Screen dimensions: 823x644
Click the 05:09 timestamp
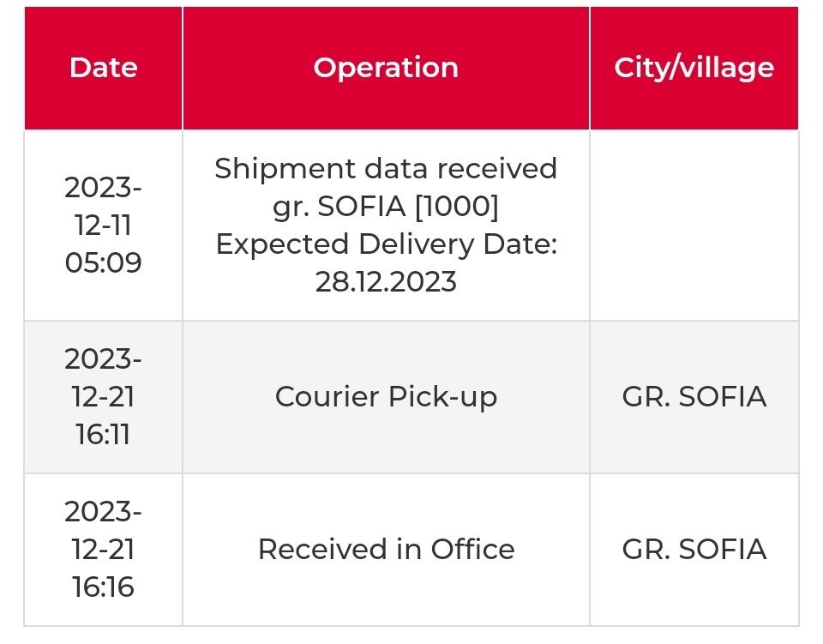(x=103, y=262)
